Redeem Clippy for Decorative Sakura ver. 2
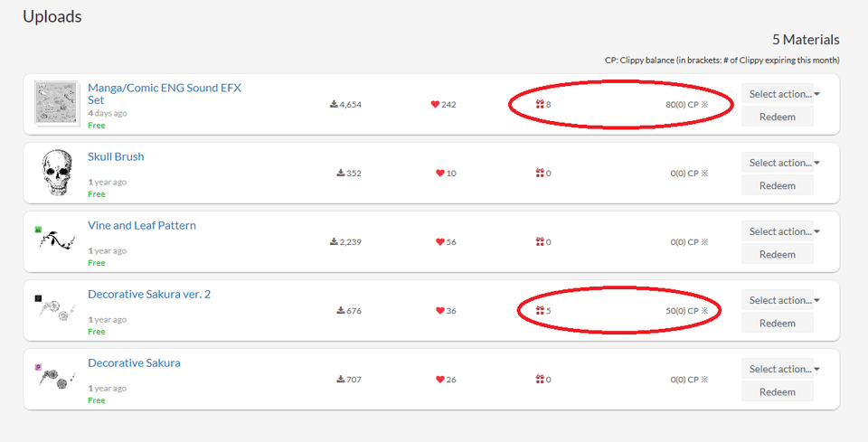The image size is (868, 442). 778,324
